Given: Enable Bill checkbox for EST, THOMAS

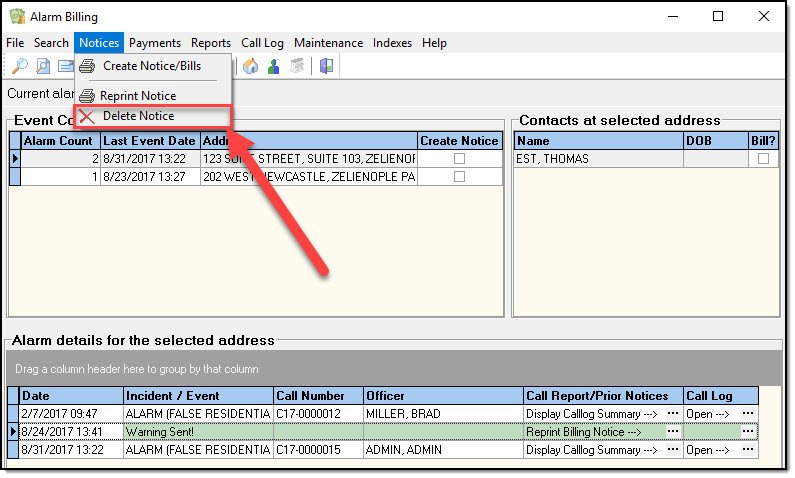Looking at the screenshot, I should pyautogui.click(x=763, y=159).
